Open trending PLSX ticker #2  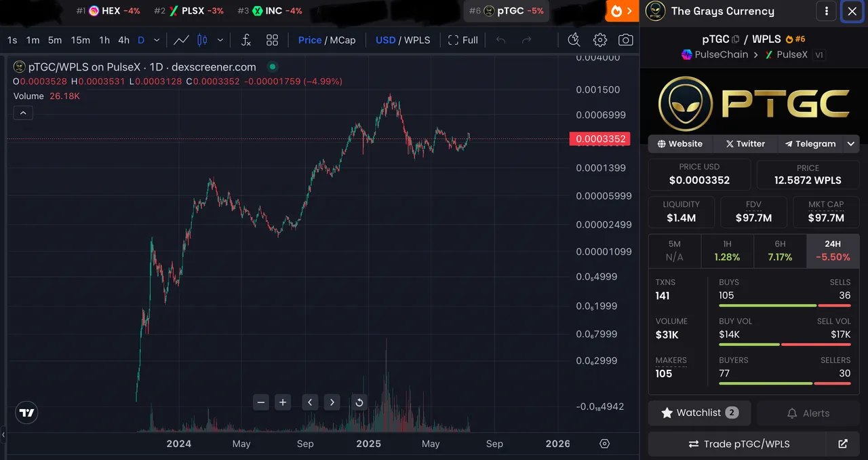189,11
